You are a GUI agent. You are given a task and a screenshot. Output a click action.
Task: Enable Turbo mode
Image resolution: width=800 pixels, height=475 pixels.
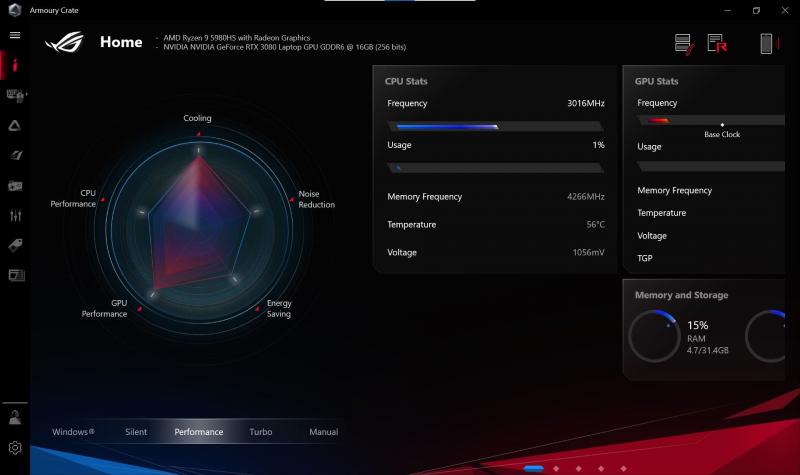tap(261, 432)
